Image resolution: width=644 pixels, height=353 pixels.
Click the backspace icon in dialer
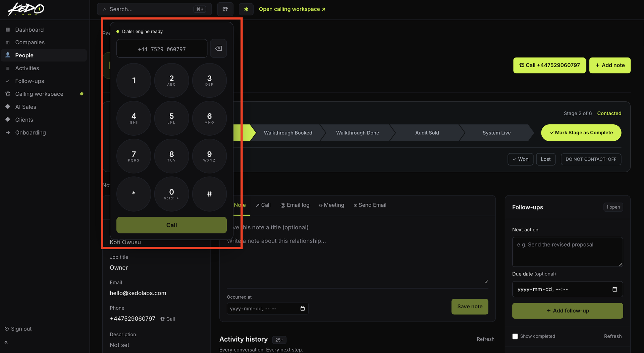pos(218,48)
